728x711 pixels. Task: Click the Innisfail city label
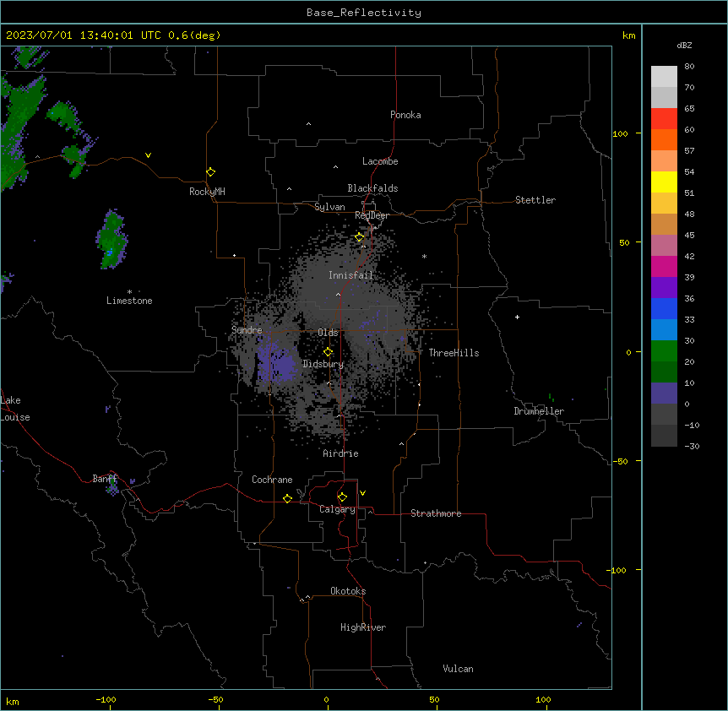coord(350,275)
